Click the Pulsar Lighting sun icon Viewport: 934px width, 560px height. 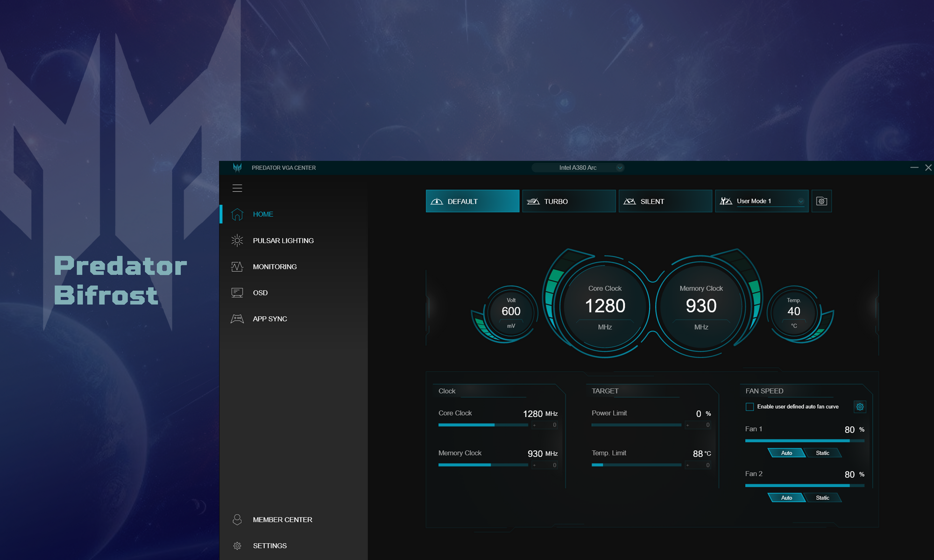click(237, 240)
